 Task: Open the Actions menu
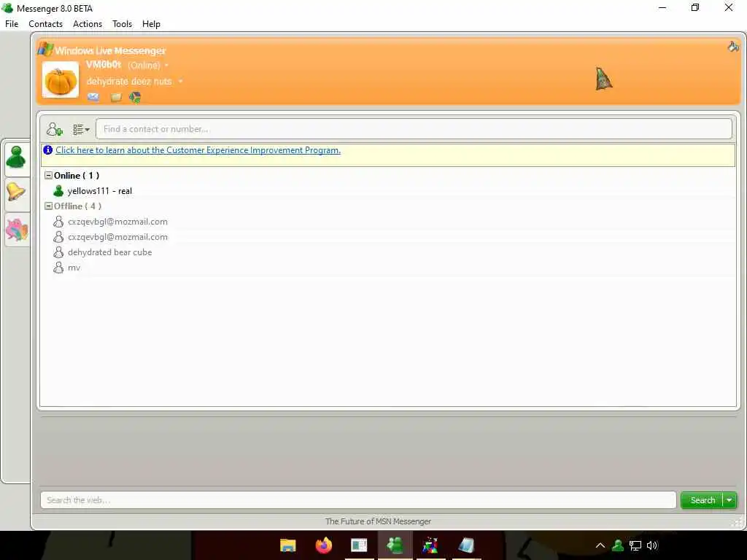click(88, 24)
